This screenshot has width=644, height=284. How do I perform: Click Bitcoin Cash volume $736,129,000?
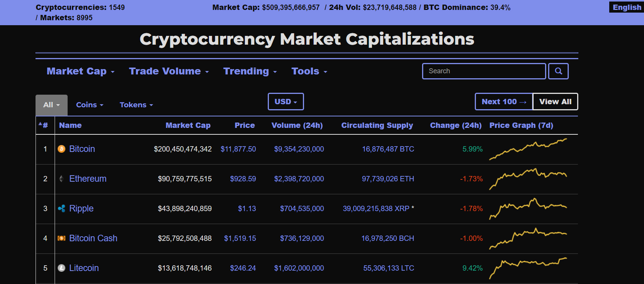tap(302, 238)
